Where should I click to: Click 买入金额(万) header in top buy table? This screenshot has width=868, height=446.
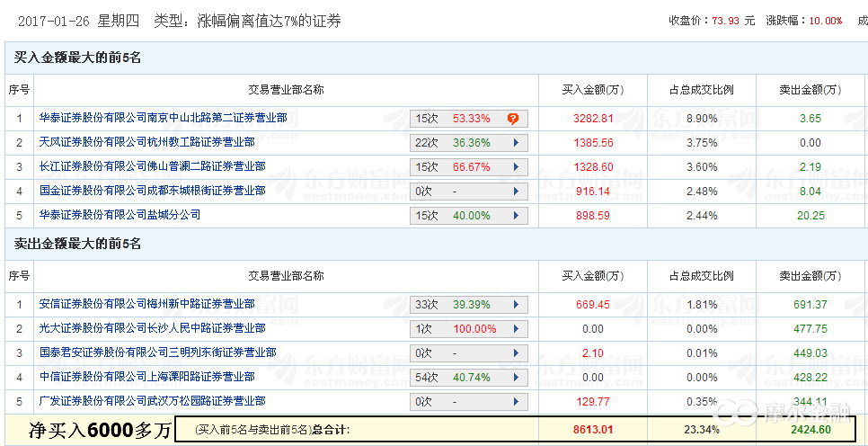point(593,89)
